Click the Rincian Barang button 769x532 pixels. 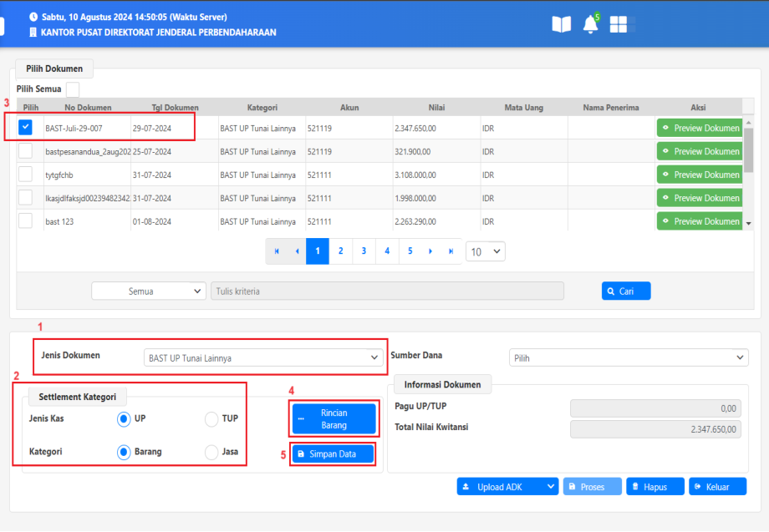tap(333, 419)
